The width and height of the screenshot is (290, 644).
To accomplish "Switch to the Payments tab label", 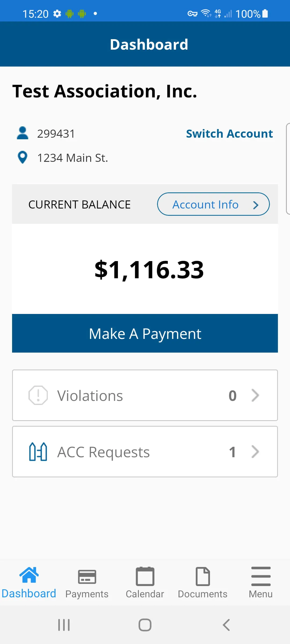I will click(x=87, y=594).
